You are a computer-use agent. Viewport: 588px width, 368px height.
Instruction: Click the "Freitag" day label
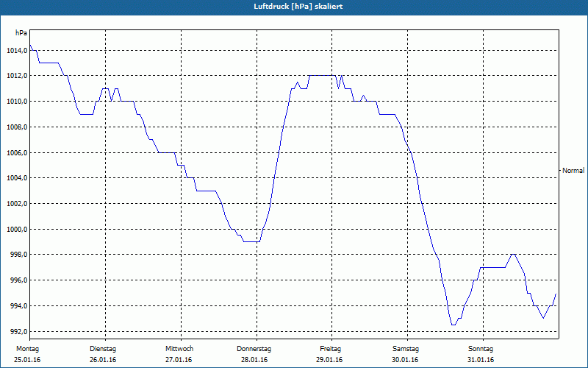click(330, 349)
